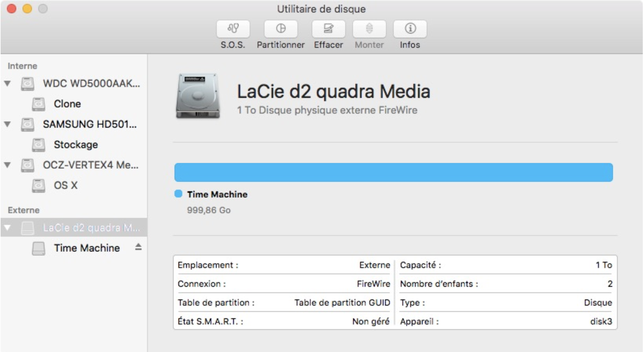Eject the Time Machine volume
This screenshot has height=352, width=644.
coord(138,247)
